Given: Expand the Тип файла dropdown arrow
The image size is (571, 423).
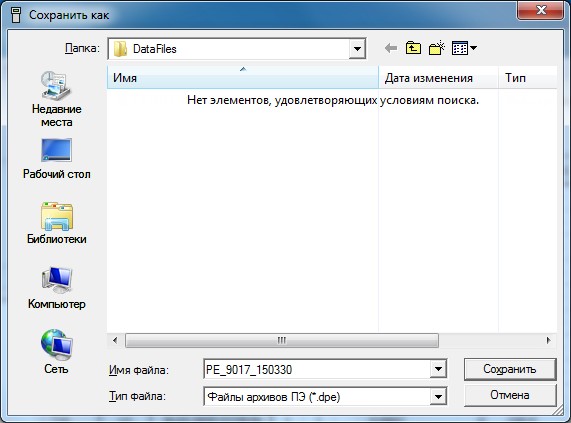Looking at the screenshot, I should click(438, 396).
